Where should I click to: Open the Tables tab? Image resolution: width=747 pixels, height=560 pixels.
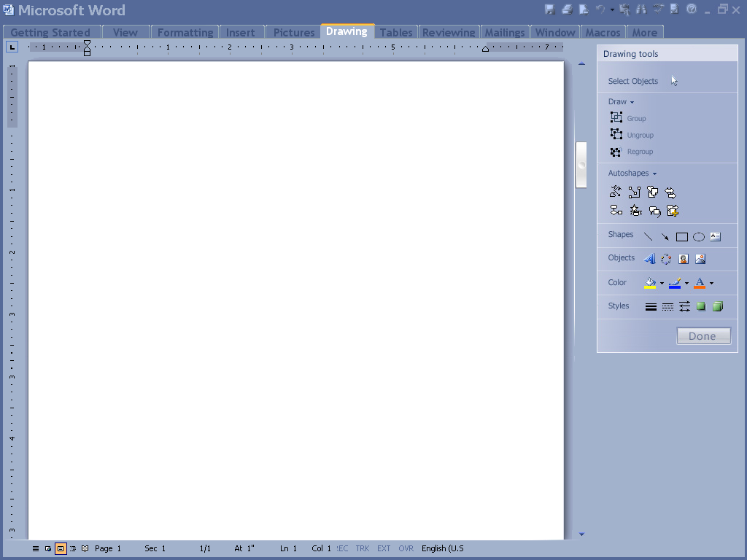pos(396,32)
